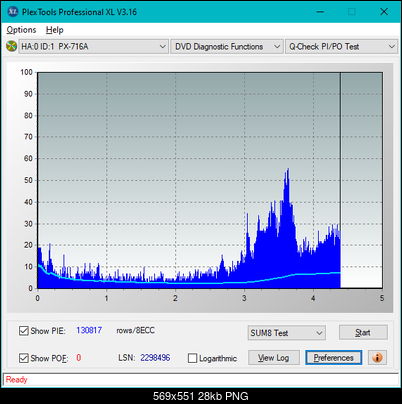This screenshot has width=402, height=404.
Task: Toggle the Show POF checkbox
Action: pos(24,358)
